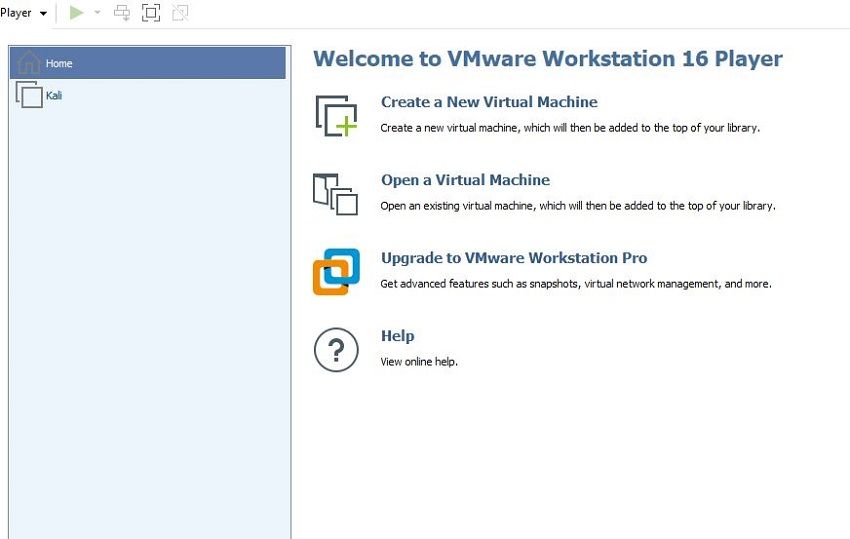
Task: Click 'Open an existing virtual machine...' description
Action: coord(578,206)
